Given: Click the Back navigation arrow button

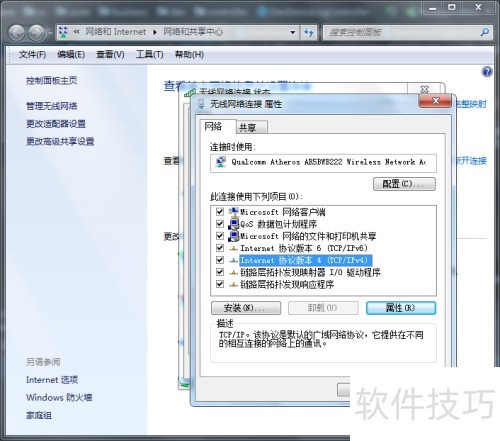Looking at the screenshot, I should [16, 33].
